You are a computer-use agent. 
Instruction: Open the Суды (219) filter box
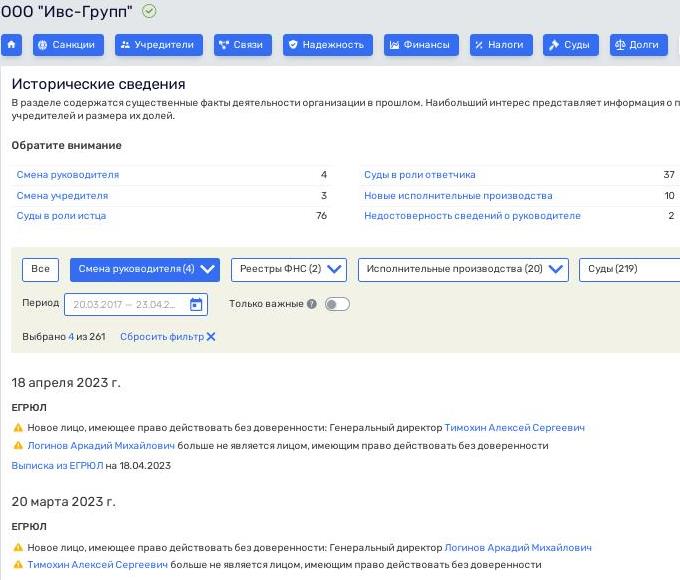pos(629,269)
